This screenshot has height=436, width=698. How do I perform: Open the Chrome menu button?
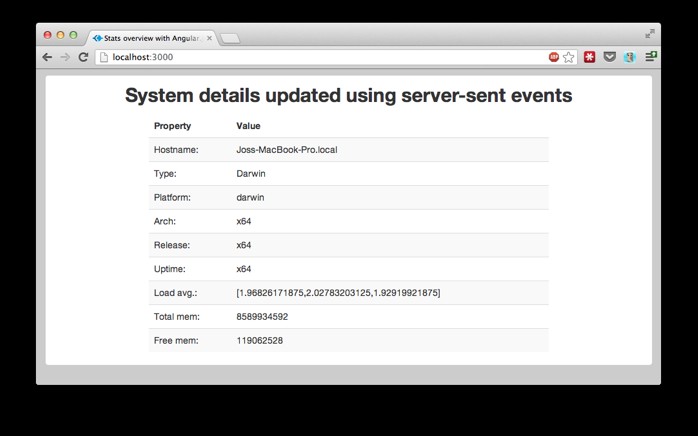(x=650, y=57)
